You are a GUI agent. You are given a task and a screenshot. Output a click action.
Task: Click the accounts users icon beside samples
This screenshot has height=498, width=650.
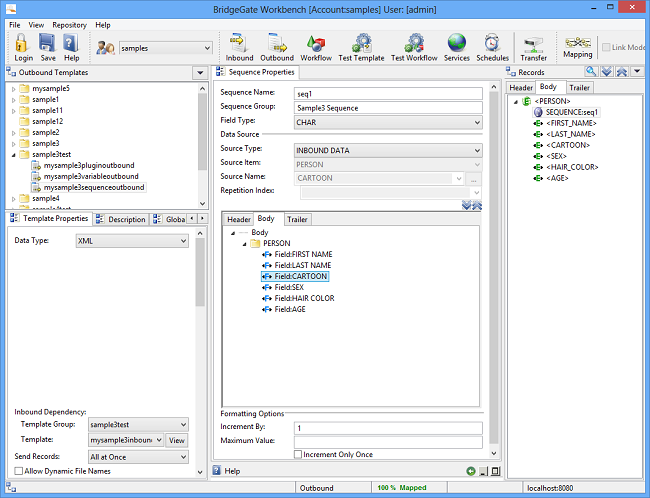click(105, 48)
